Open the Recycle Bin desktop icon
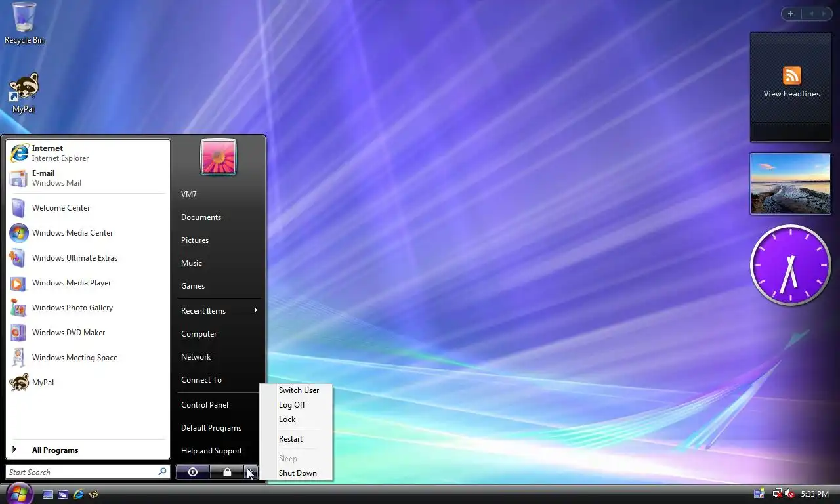840x504 pixels. [x=24, y=23]
